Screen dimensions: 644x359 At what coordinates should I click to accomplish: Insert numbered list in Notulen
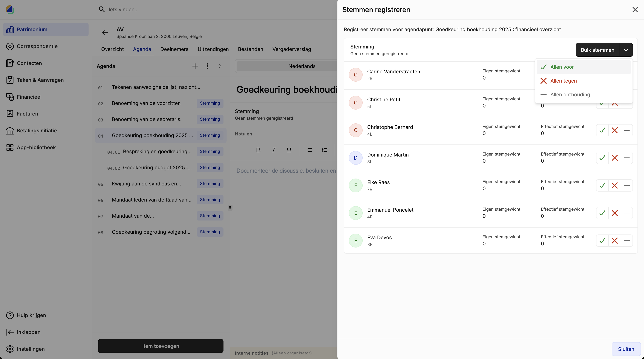point(324,150)
